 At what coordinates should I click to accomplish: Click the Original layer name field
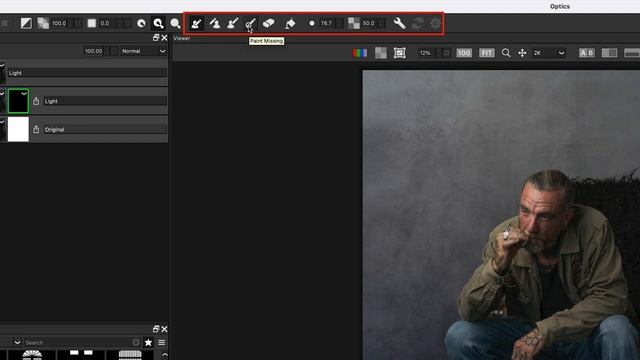tap(105, 129)
